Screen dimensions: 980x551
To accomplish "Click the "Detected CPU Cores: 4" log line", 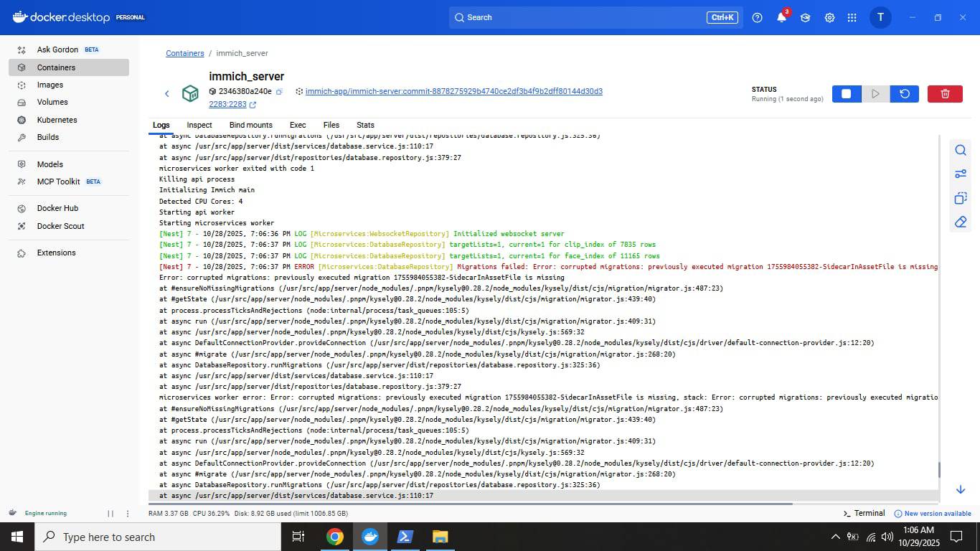I will (201, 202).
